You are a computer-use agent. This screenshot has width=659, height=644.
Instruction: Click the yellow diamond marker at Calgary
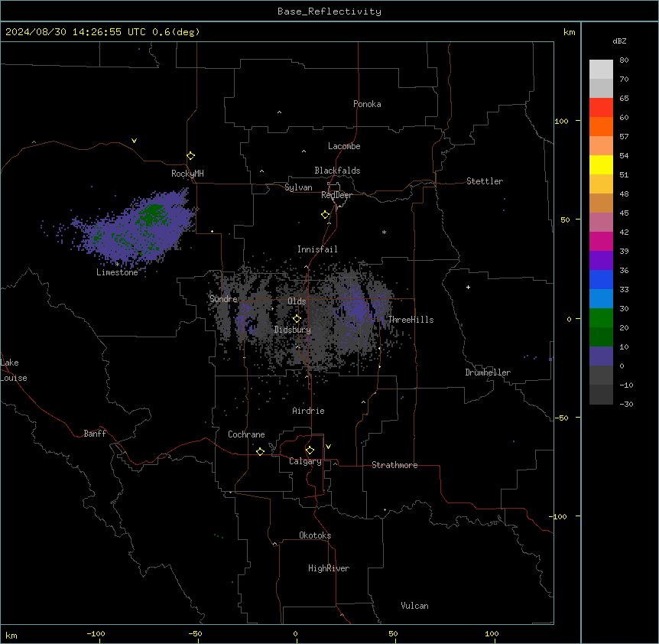310,450
